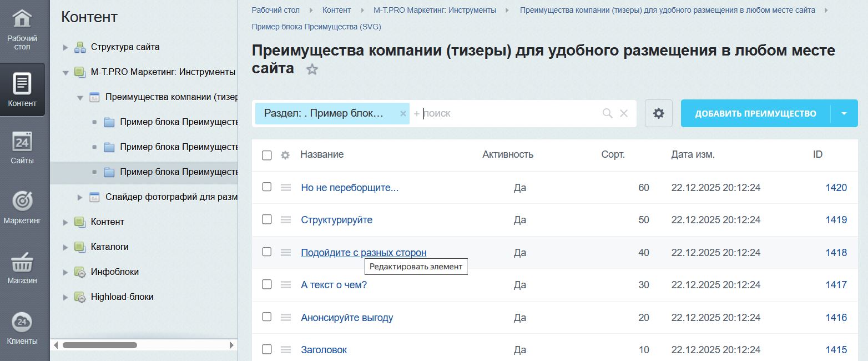Open the Контент breadcrumb item

[x=336, y=9]
